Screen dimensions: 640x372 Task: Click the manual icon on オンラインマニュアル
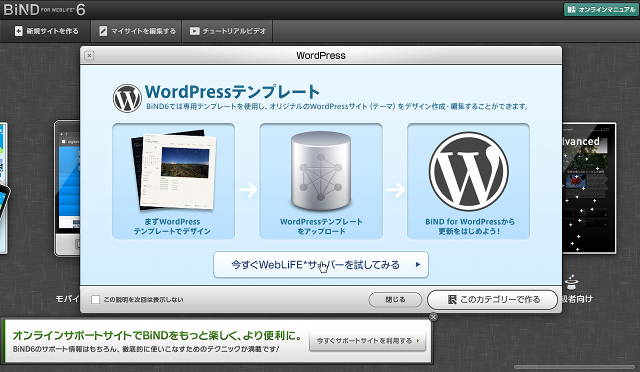572,9
